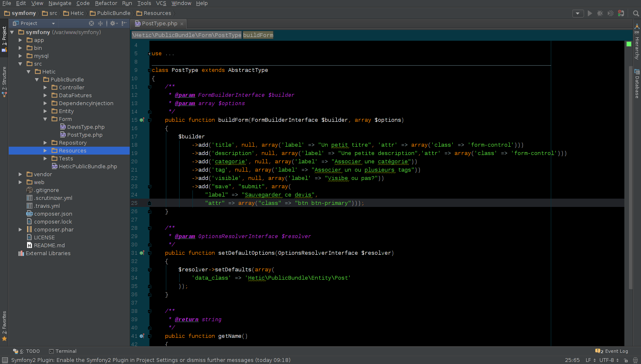Collapse the PublicBundle folder

[37, 80]
